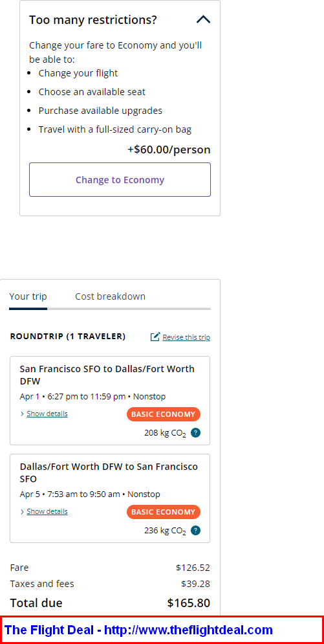Click the Too many restrictions heading
This screenshot has width=324, height=644.
point(93,19)
